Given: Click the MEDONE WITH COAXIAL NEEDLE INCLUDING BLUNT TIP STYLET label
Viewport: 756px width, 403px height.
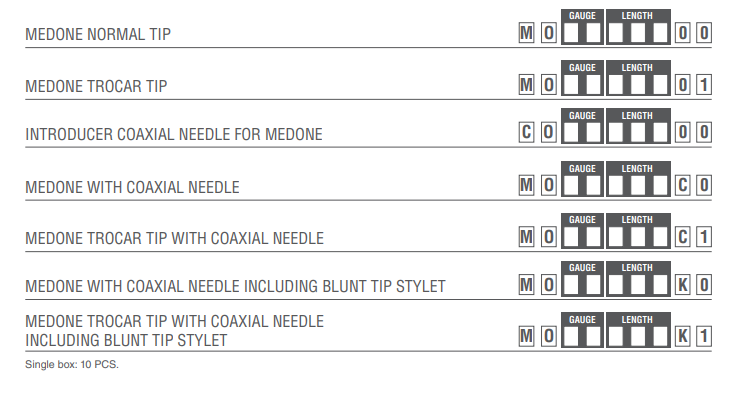Looking at the screenshot, I should point(235,287).
